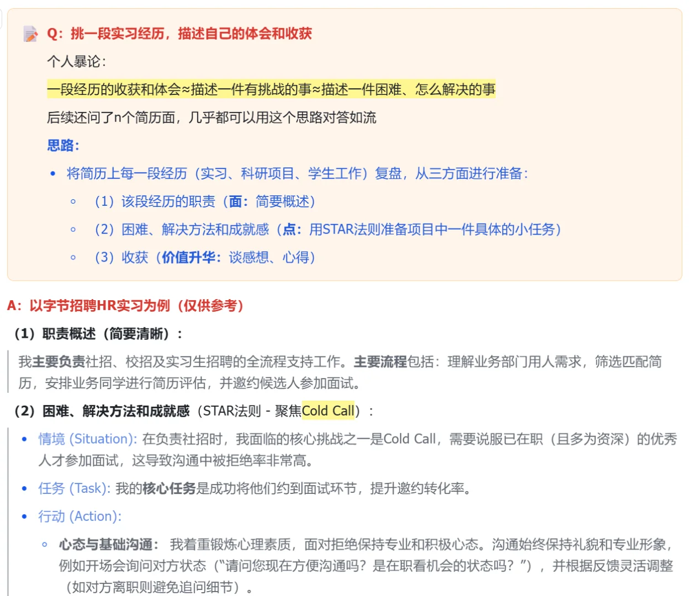Click the red heading 'A: 以字节招聘HR实习为例'
This screenshot has height=596, width=700.
click(126, 306)
